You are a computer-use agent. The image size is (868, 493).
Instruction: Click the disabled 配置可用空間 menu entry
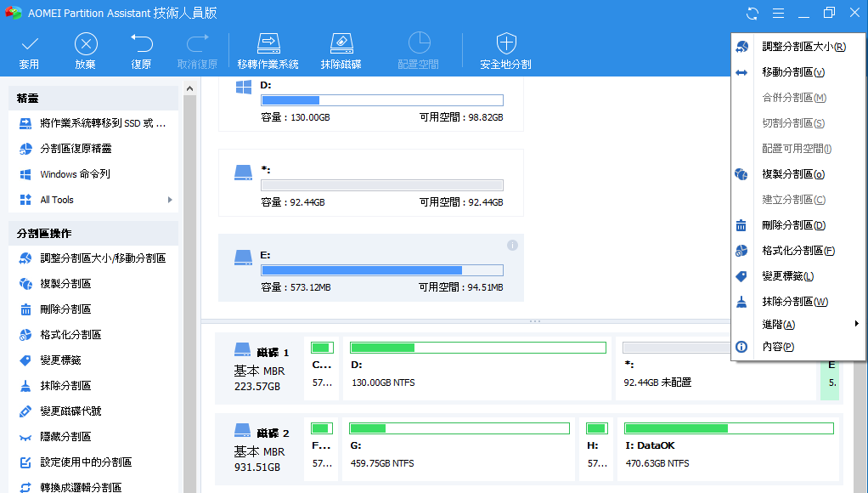(x=798, y=149)
